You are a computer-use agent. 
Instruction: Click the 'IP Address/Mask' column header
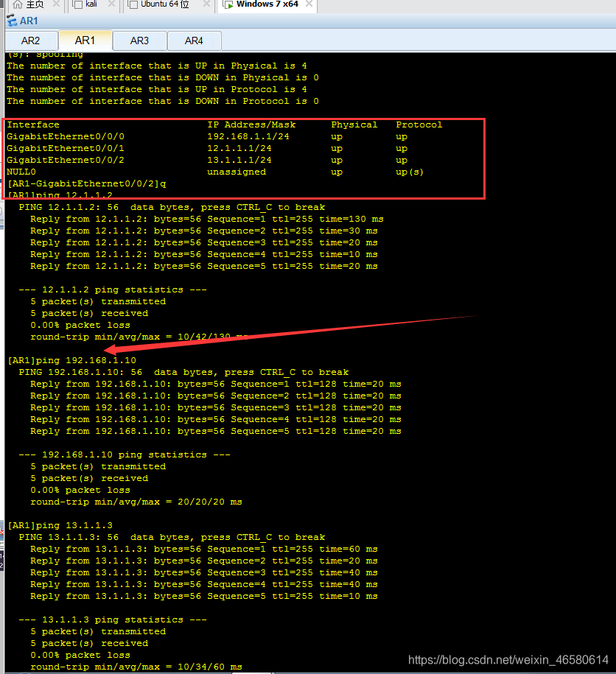(251, 124)
